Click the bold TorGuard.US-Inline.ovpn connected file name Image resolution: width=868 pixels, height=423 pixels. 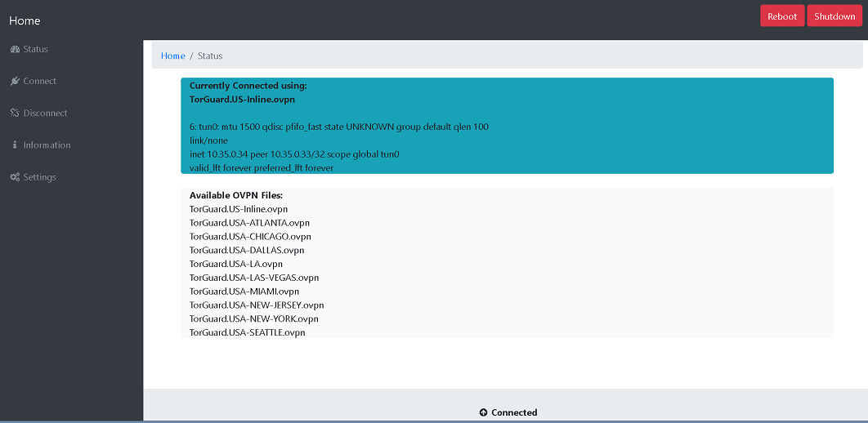(242, 100)
